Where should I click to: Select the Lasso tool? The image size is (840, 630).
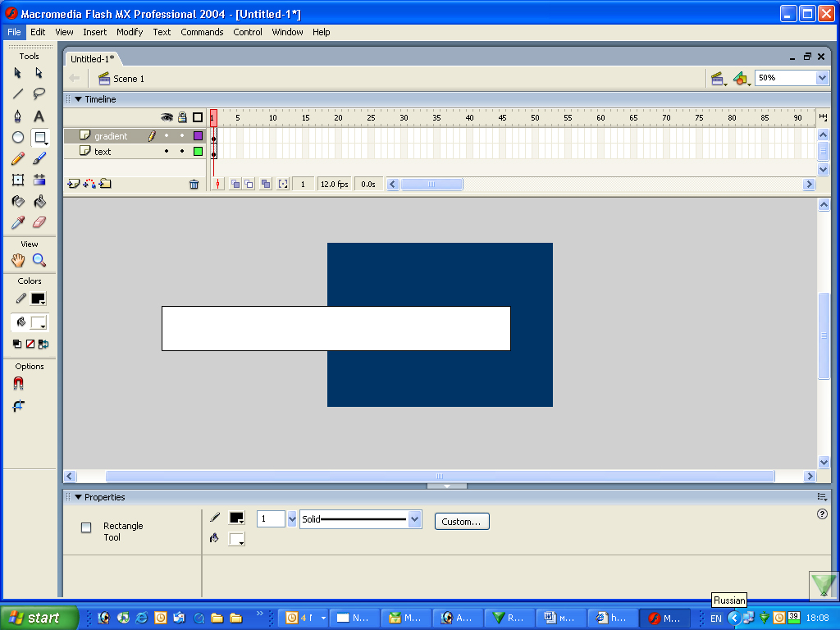coord(39,94)
